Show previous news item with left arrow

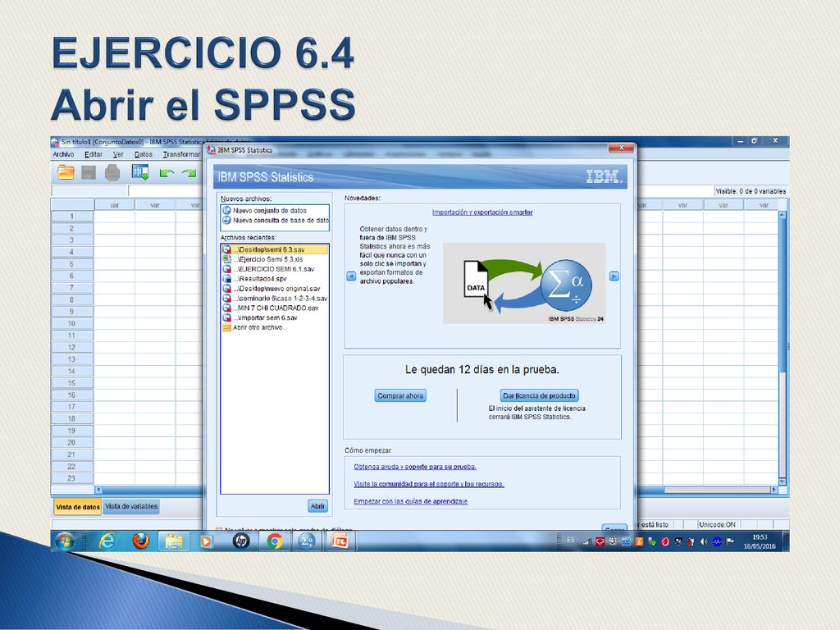351,276
